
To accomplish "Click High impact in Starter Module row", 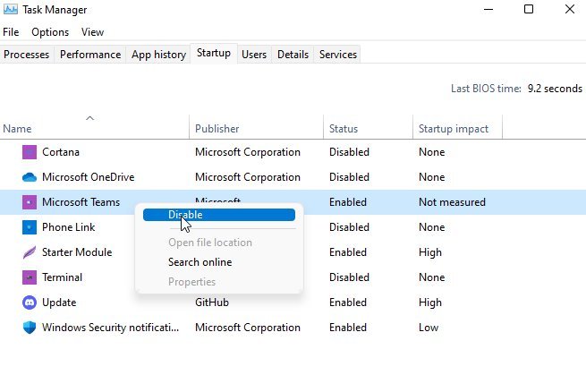I will pyautogui.click(x=430, y=252).
